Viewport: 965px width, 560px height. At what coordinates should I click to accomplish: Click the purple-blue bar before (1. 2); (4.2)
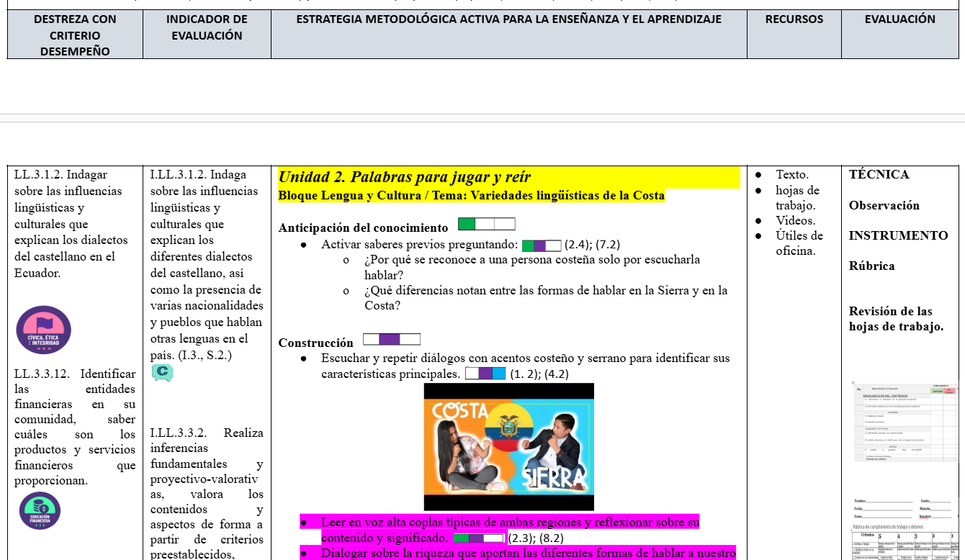pyautogui.click(x=485, y=374)
